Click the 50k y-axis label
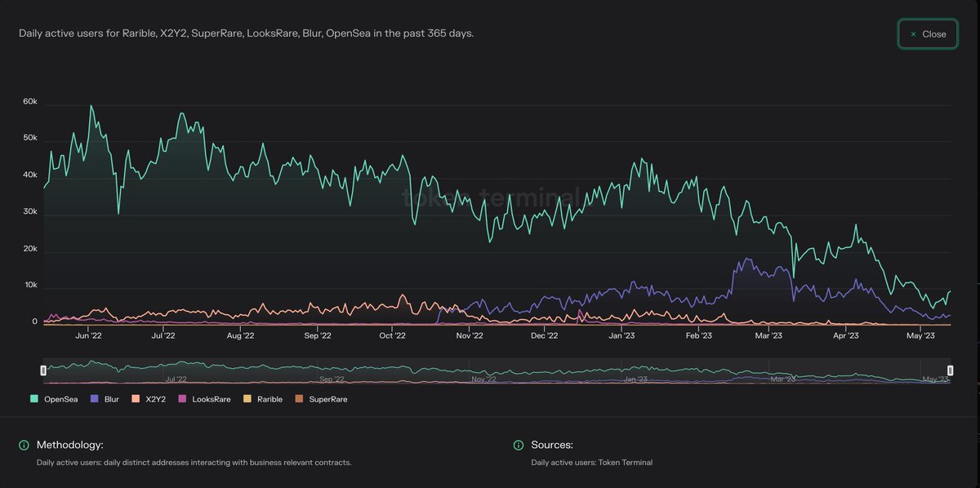 [x=30, y=138]
